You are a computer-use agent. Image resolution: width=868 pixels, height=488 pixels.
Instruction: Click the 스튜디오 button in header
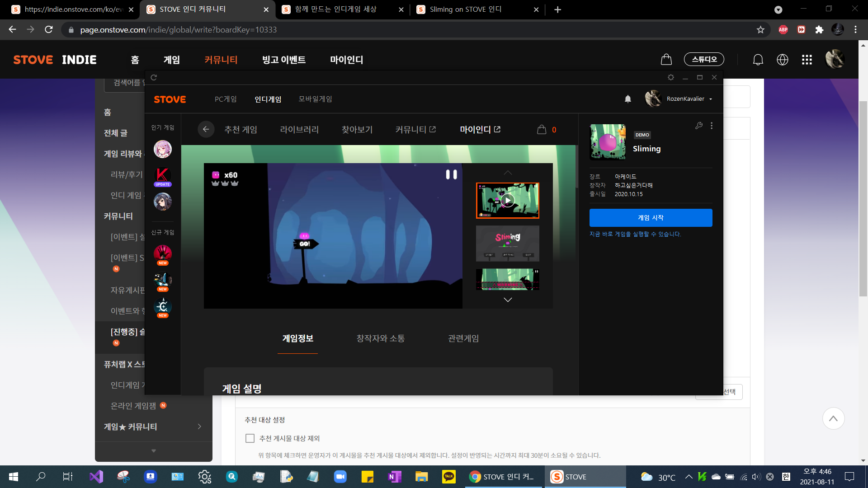(x=703, y=59)
